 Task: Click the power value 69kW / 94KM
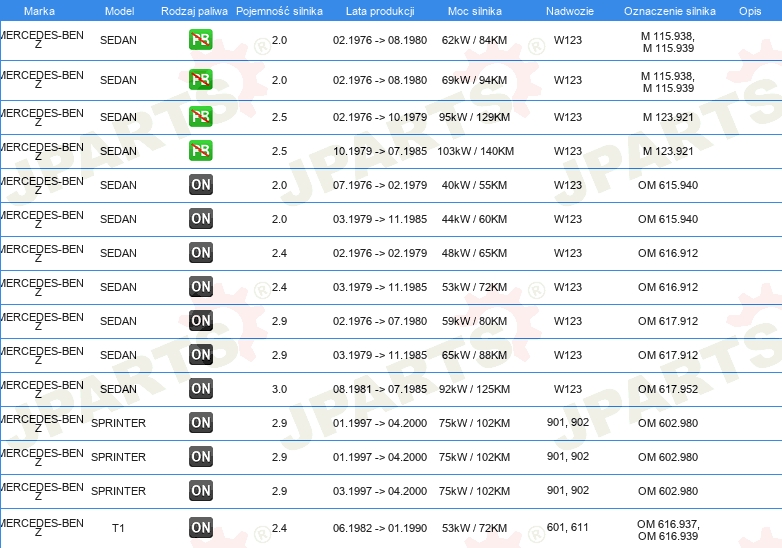[x=474, y=80]
